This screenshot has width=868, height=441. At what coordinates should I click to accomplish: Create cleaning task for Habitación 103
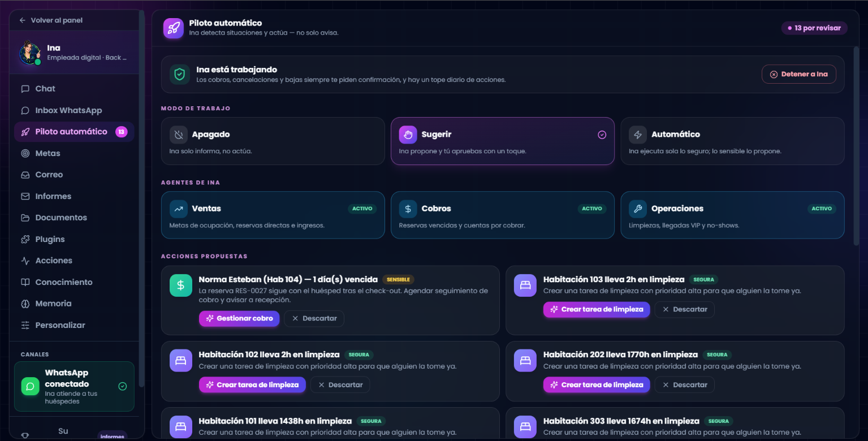[x=597, y=309]
